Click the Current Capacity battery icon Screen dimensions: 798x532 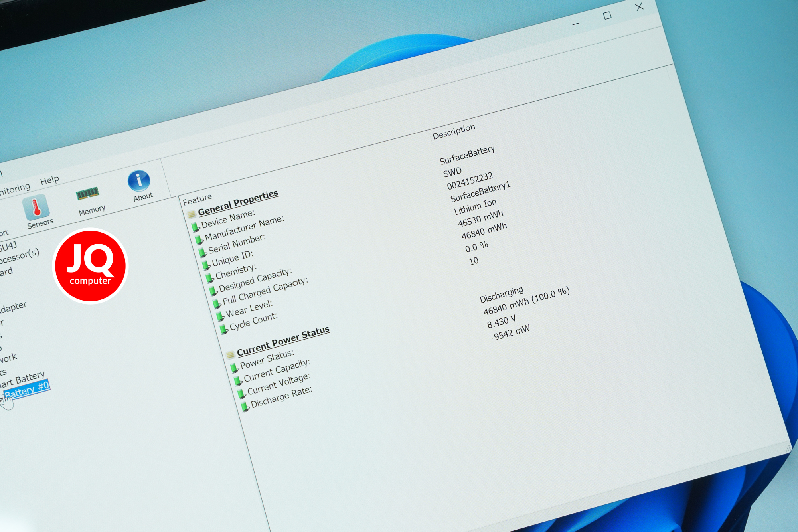(x=238, y=380)
